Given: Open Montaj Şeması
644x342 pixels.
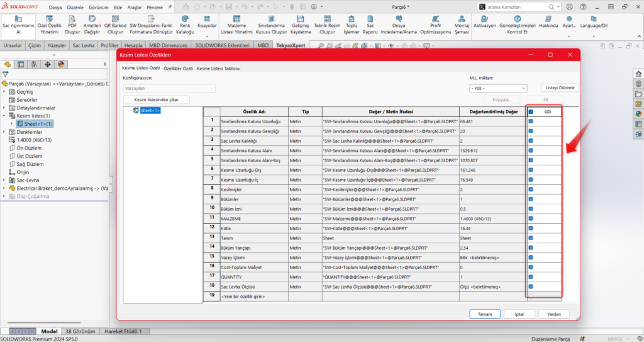Looking at the screenshot, I should point(462,25).
